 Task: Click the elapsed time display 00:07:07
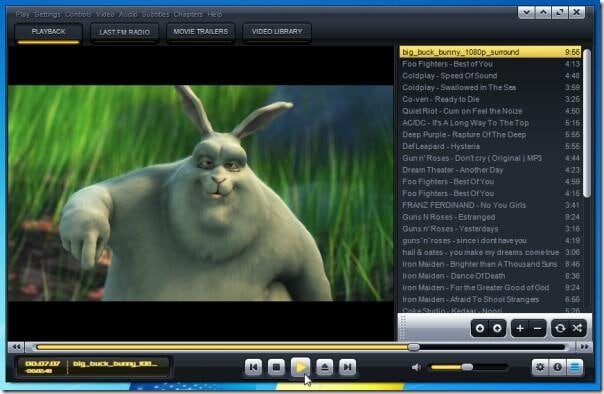click(x=42, y=363)
